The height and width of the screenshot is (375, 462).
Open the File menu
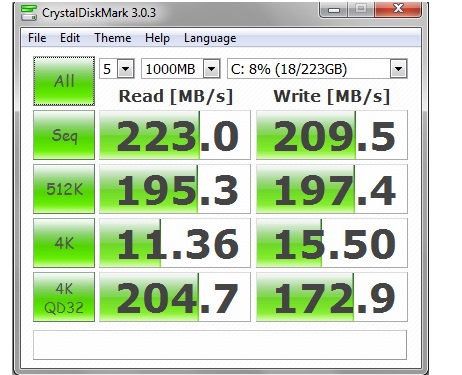pyautogui.click(x=37, y=38)
